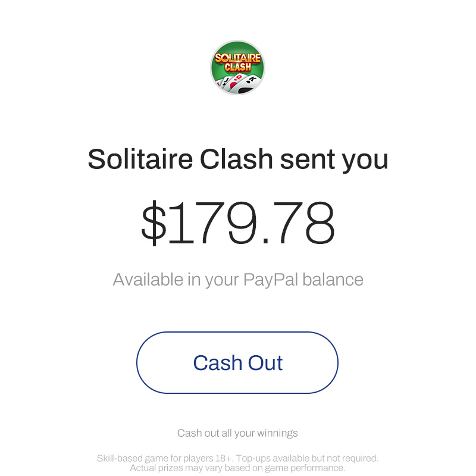
Task: Click the $179.78 amount
Action: pos(237,224)
